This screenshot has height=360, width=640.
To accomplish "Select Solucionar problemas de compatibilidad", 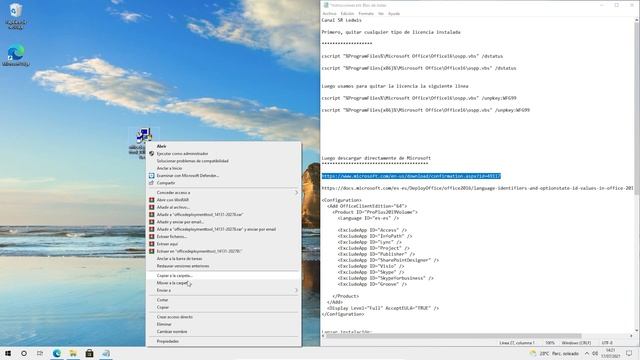I will click(x=193, y=161).
